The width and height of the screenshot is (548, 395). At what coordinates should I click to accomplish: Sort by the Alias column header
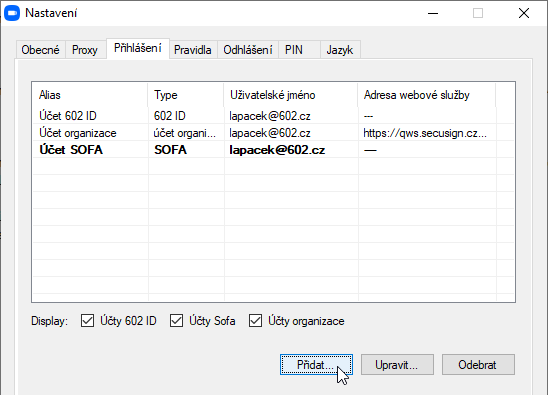coord(90,95)
